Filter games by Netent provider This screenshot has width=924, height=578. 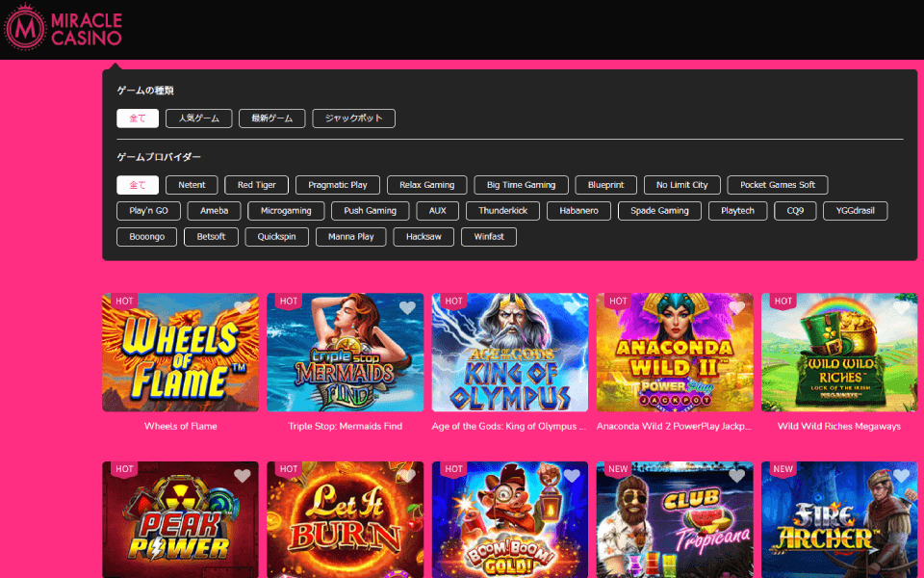coord(192,185)
